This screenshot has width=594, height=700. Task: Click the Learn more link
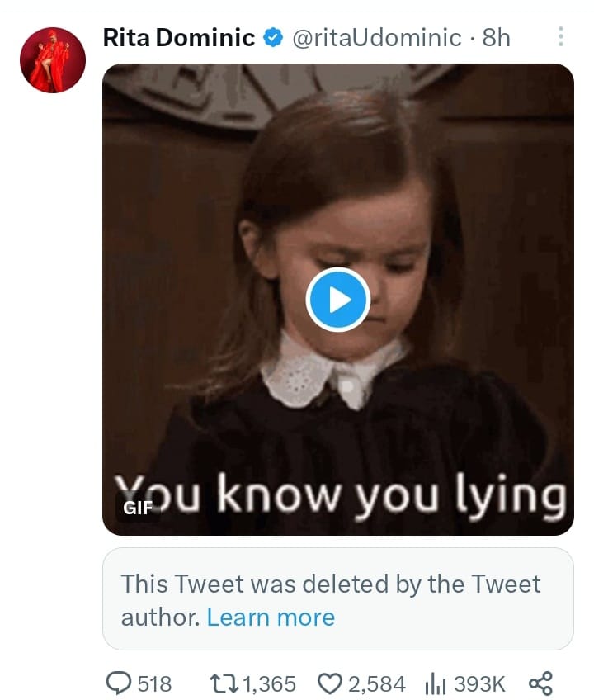coord(271,617)
